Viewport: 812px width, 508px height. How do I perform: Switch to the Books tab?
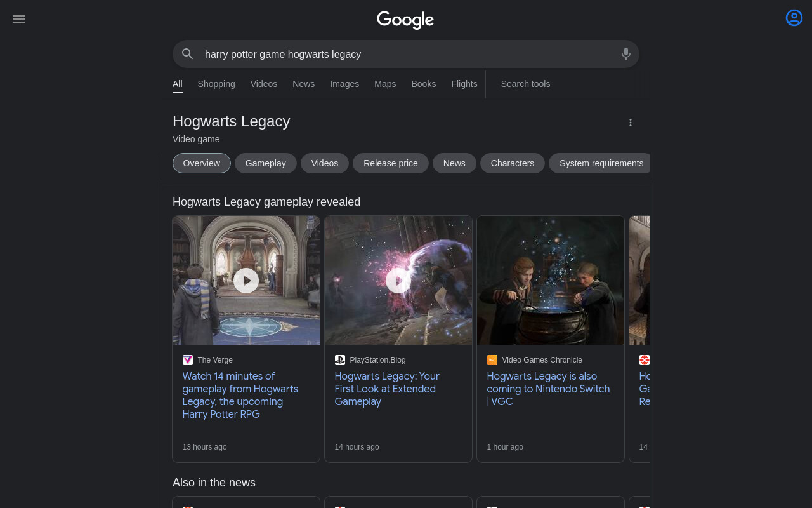click(x=424, y=84)
